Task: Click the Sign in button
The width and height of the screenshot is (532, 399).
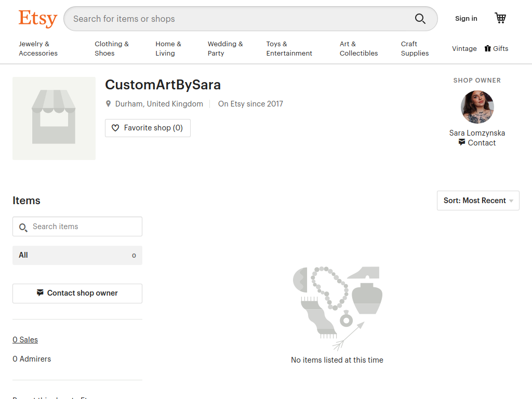Action: point(466,19)
